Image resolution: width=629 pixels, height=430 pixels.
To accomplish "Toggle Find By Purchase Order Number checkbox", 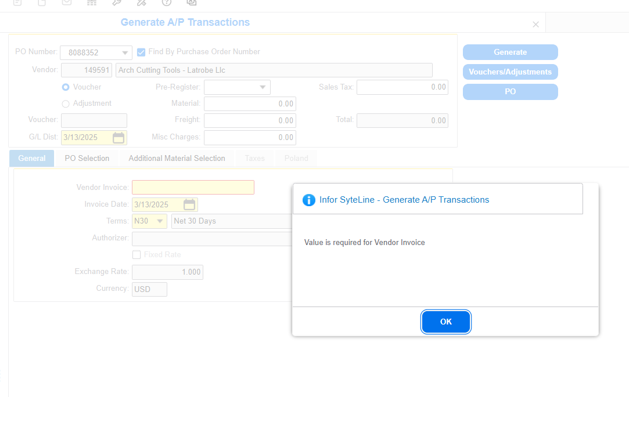I will [141, 52].
